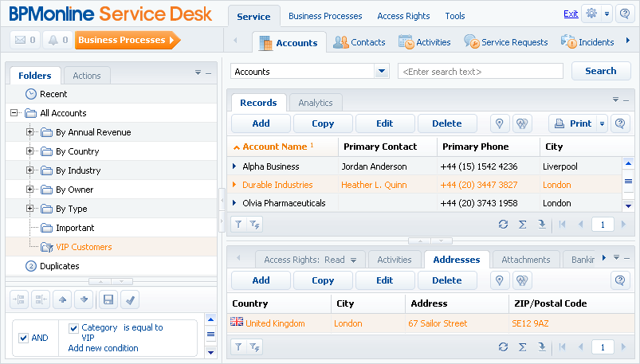640x364 pixels.
Task: Expand the By Country folder
Action: [29, 151]
